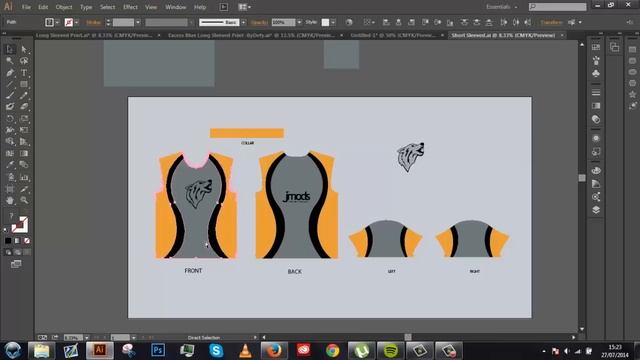Open the zoom level dropdown in status bar
640x360 pixels.
coord(87,338)
